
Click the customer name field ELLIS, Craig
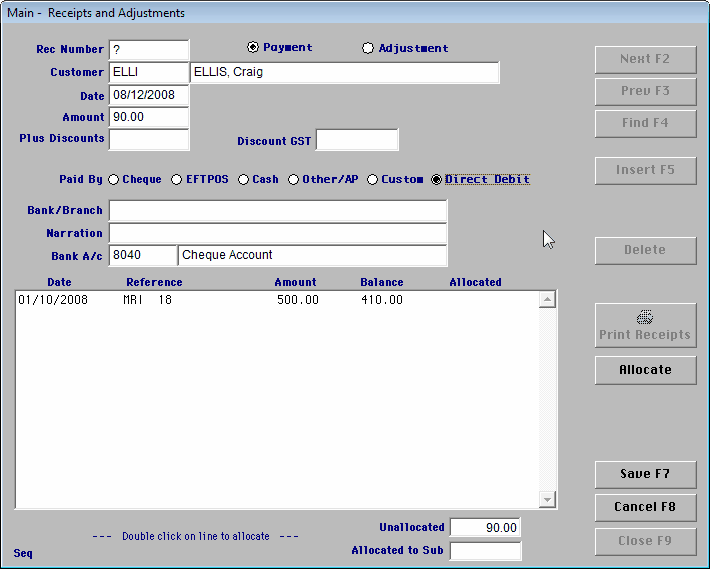click(x=345, y=72)
